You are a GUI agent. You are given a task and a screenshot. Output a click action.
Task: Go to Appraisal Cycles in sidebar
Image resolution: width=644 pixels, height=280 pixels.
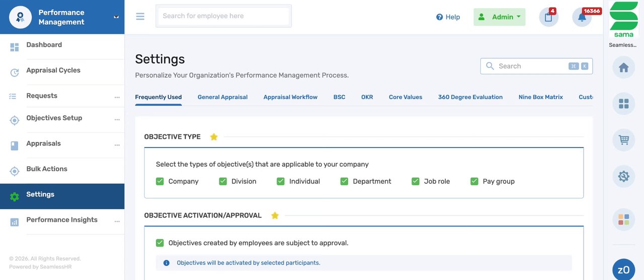click(53, 71)
